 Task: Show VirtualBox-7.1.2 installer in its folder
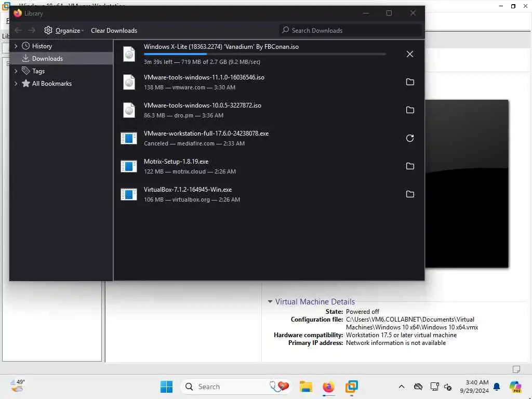(x=410, y=194)
